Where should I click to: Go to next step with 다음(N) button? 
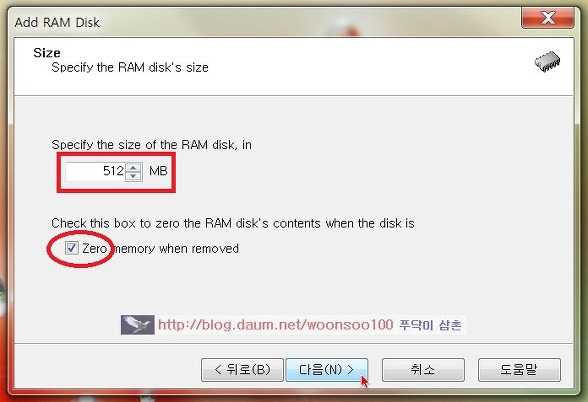click(327, 370)
